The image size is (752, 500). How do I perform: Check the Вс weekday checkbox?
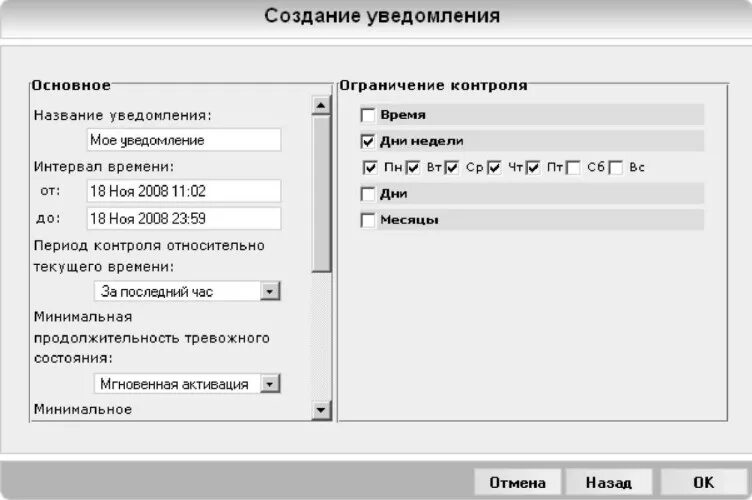click(616, 168)
